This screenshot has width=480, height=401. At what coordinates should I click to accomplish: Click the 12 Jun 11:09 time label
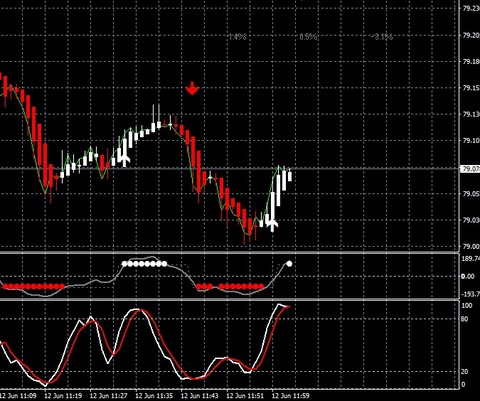[x=18, y=396]
